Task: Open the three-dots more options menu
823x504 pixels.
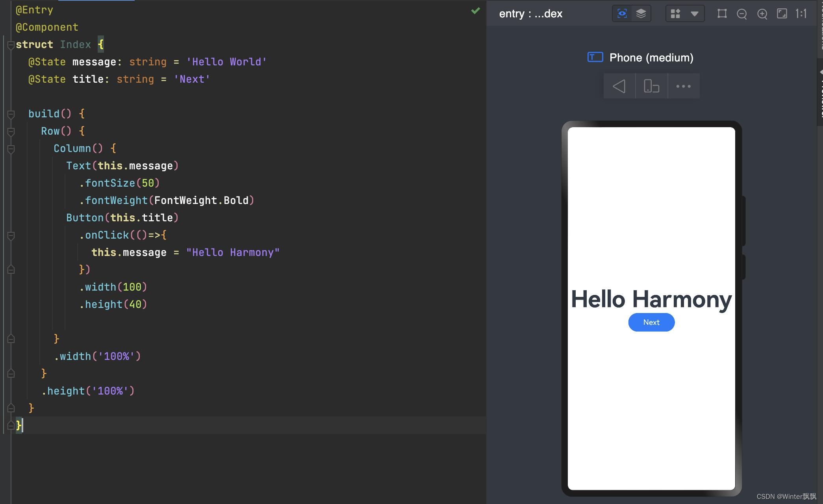Action: tap(683, 86)
